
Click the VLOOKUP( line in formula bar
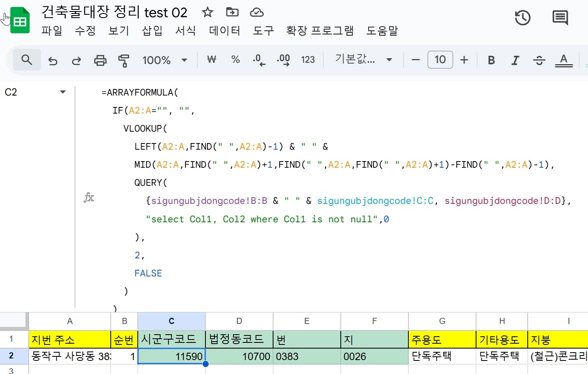(x=145, y=128)
